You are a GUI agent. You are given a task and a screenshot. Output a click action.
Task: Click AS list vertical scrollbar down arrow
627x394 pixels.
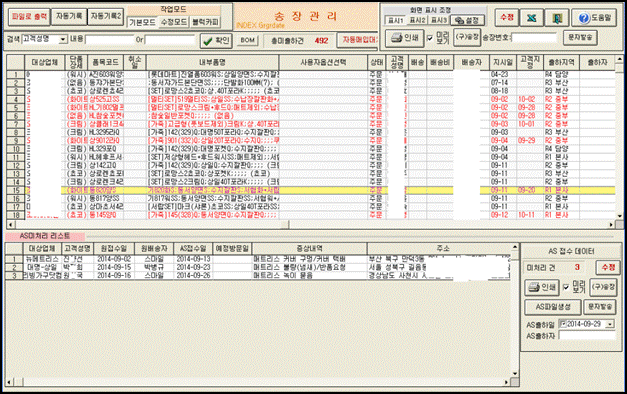[515, 374]
